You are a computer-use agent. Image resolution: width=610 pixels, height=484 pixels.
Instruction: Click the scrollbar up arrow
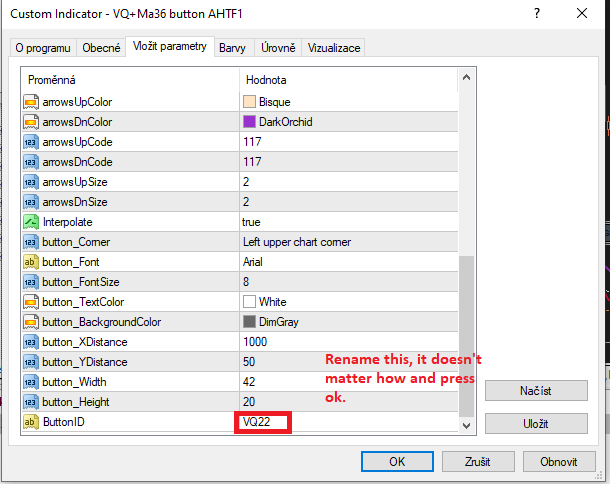tap(466, 77)
